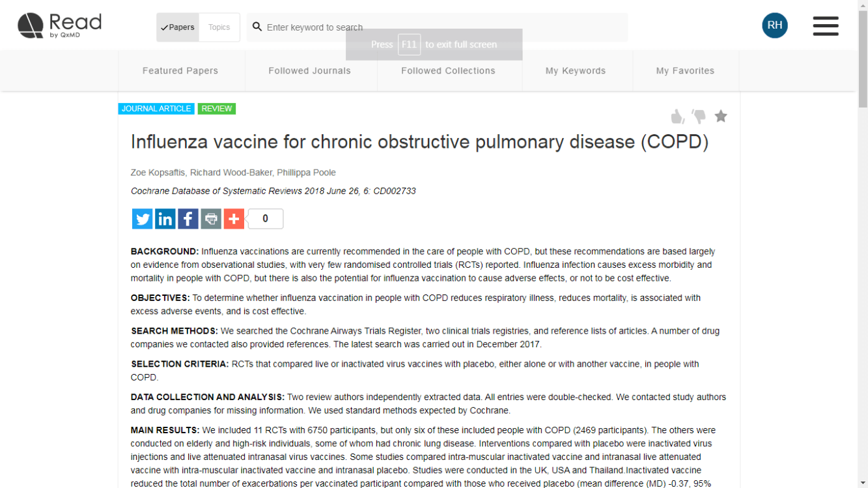Click the Read by QxMD logo
The height and width of the screenshot is (488, 868).
click(59, 26)
